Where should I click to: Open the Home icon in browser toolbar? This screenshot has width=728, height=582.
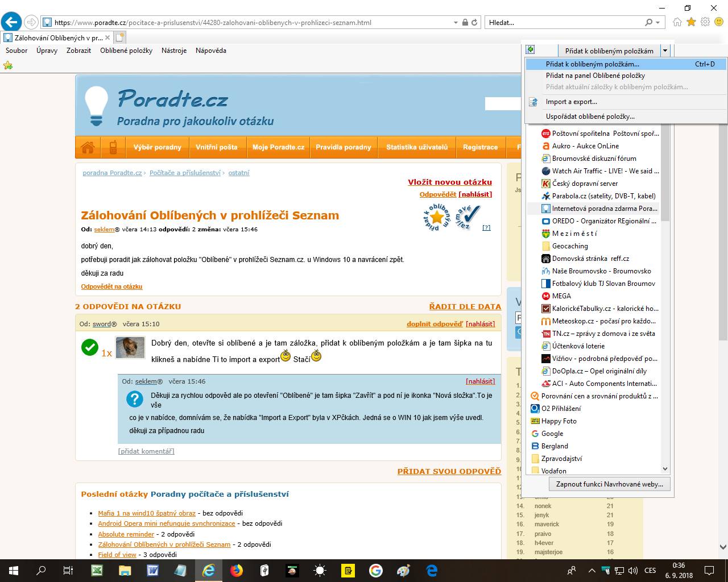click(x=677, y=22)
